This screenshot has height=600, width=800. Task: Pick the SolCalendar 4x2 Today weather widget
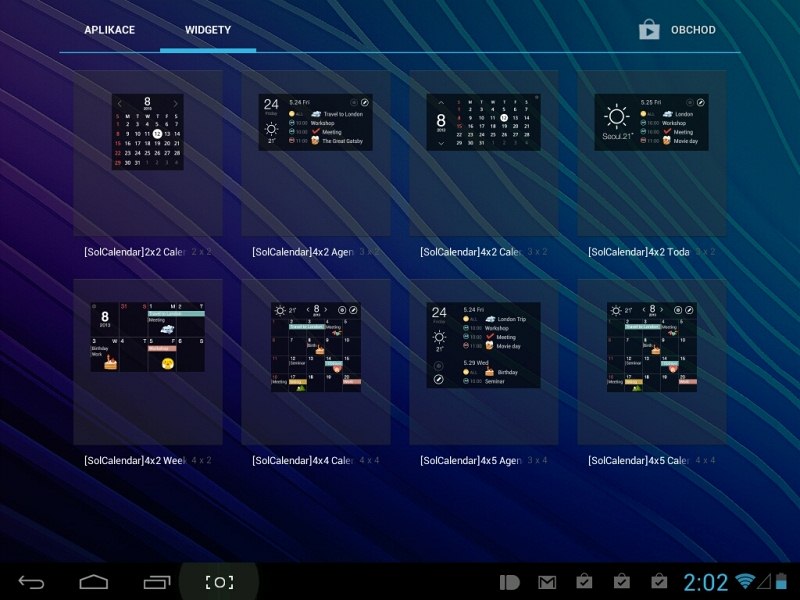(651, 123)
